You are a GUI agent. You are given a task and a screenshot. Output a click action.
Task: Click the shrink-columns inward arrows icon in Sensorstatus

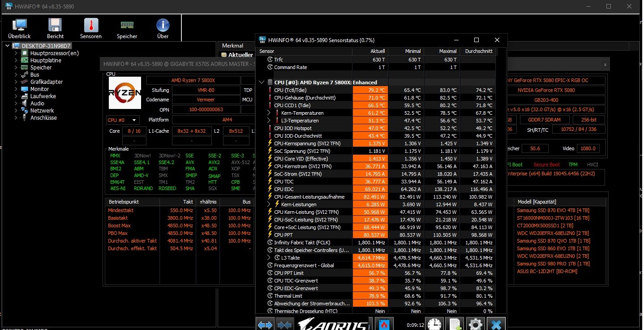coord(284,324)
